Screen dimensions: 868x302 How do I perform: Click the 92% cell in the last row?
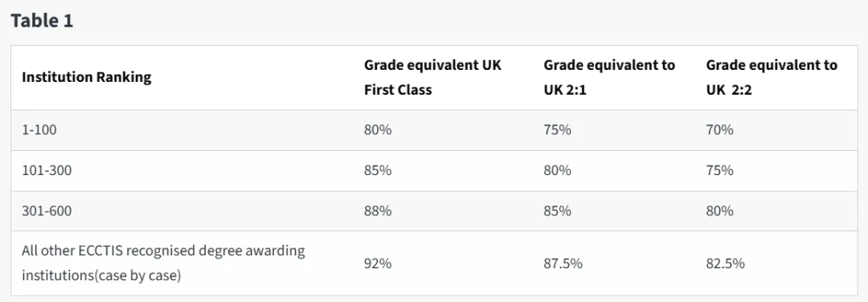click(x=378, y=263)
